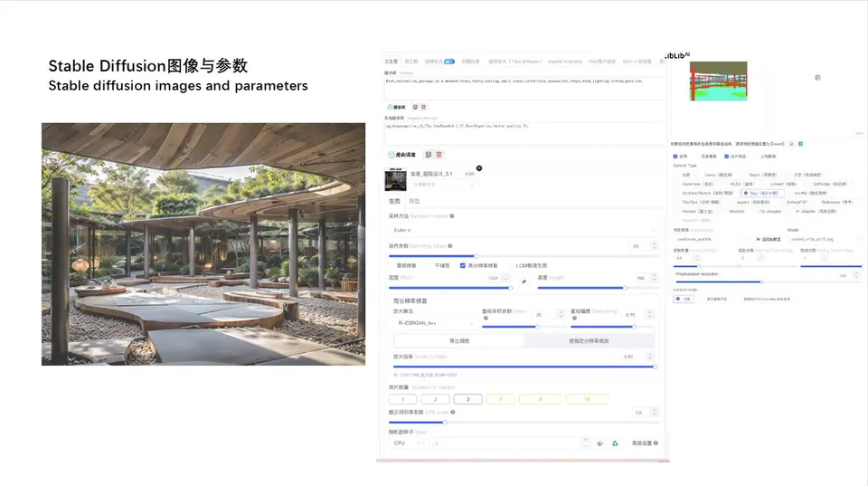Select the OpenPose control type
Screen dimensions: 868x486
click(697, 184)
